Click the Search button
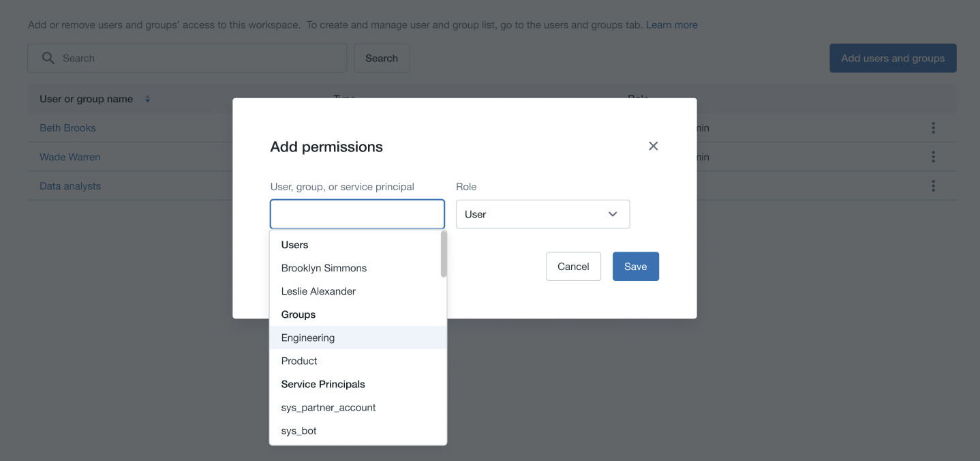 click(x=382, y=58)
